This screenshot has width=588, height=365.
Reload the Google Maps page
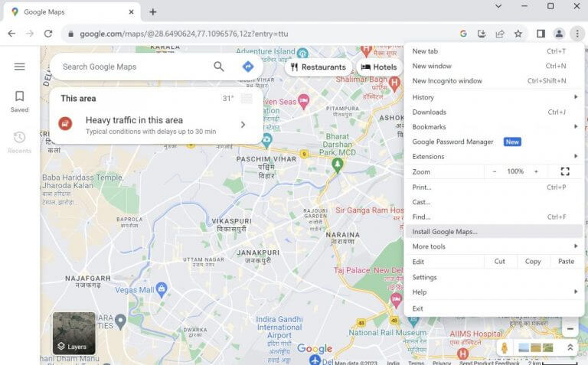48,34
